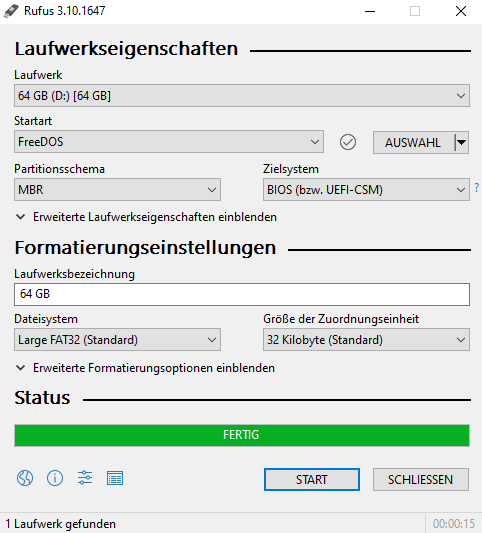Open the Größe der Zuordnungseinheit dropdown
This screenshot has width=482, height=533.
[366, 340]
